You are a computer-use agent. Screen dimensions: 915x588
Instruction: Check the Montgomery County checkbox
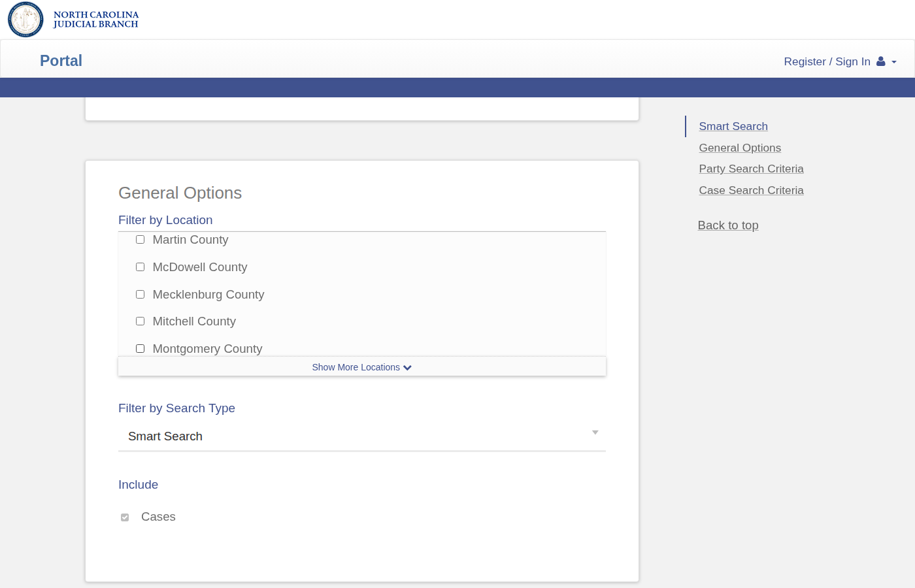[140, 349]
